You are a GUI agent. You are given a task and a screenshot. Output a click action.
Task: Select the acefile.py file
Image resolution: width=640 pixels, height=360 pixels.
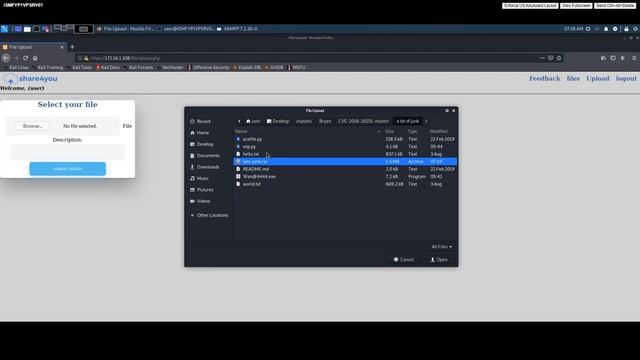(x=345, y=139)
